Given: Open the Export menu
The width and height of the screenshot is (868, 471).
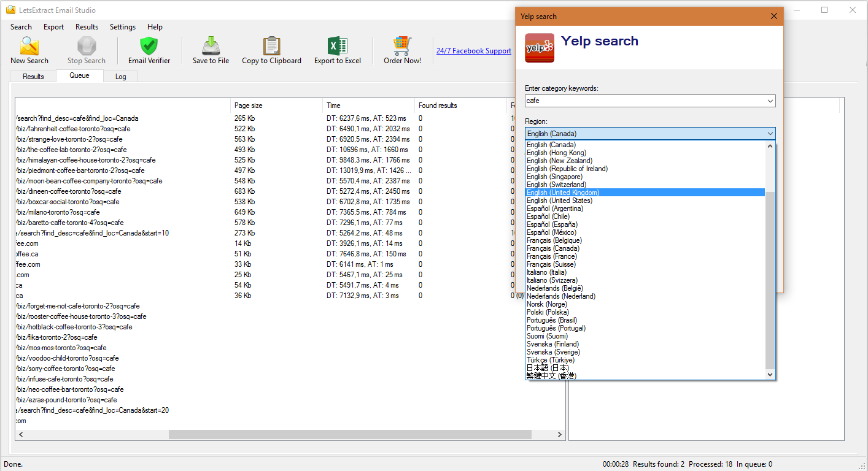Looking at the screenshot, I should [53, 27].
